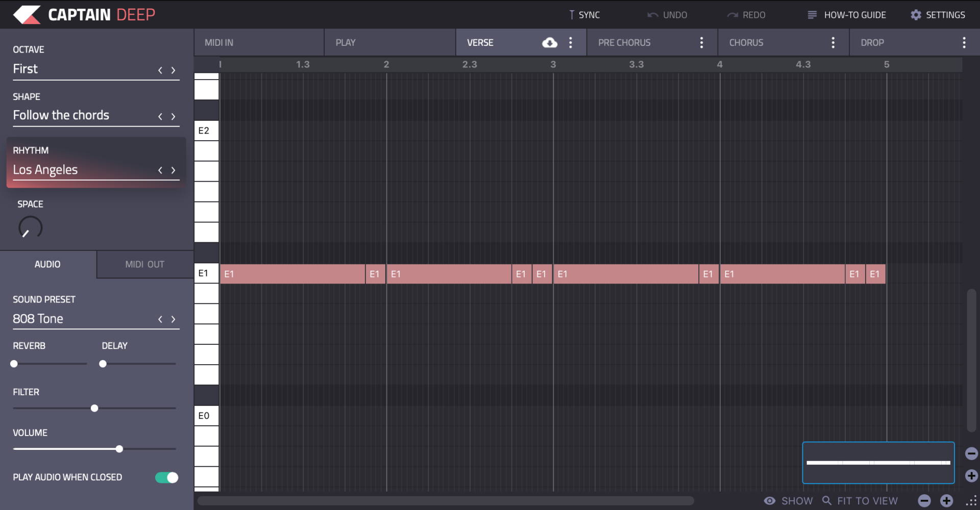Toggle the Show eye icon
This screenshot has width=980, height=510.
(769, 500)
